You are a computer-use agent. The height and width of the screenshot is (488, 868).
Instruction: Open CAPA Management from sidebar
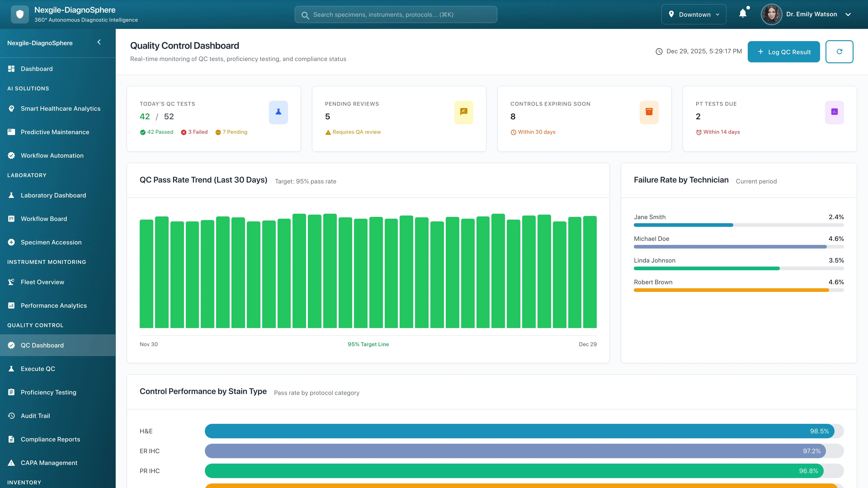[x=49, y=462]
